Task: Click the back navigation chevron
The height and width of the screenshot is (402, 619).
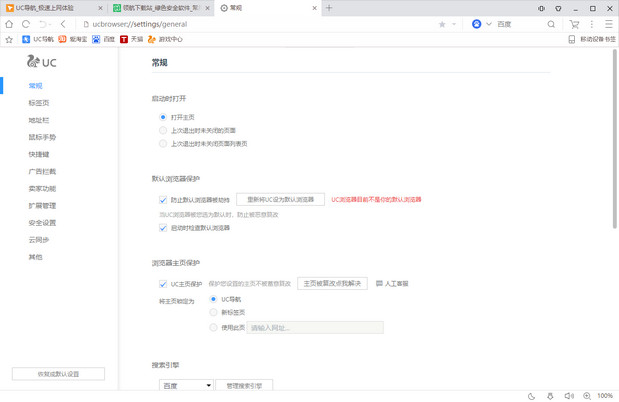Action: tap(63, 24)
